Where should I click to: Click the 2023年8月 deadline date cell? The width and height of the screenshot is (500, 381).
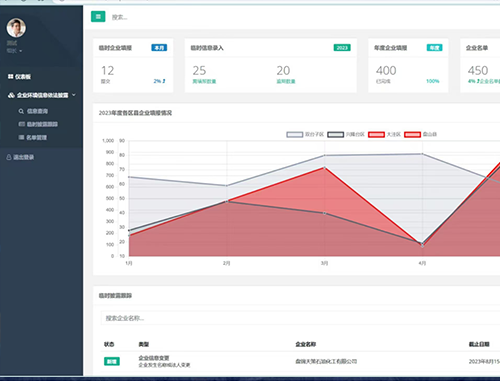coord(484,361)
